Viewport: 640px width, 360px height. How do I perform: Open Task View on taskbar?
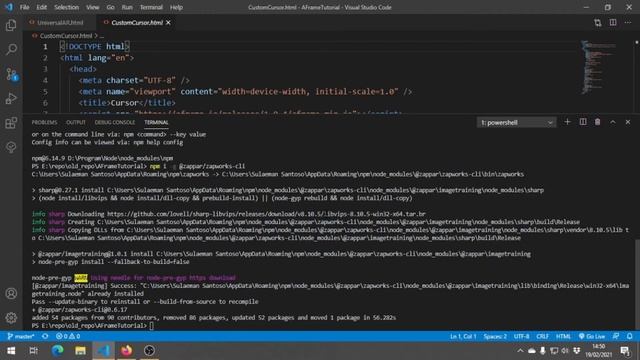click(x=34, y=351)
